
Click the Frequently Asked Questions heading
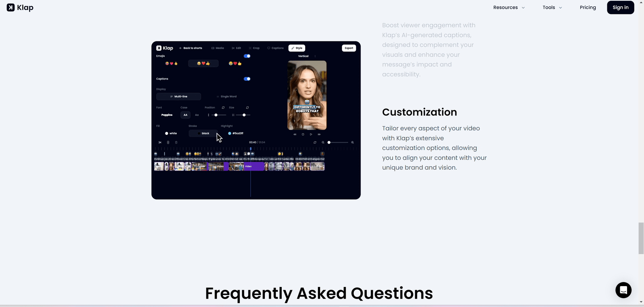click(x=319, y=293)
